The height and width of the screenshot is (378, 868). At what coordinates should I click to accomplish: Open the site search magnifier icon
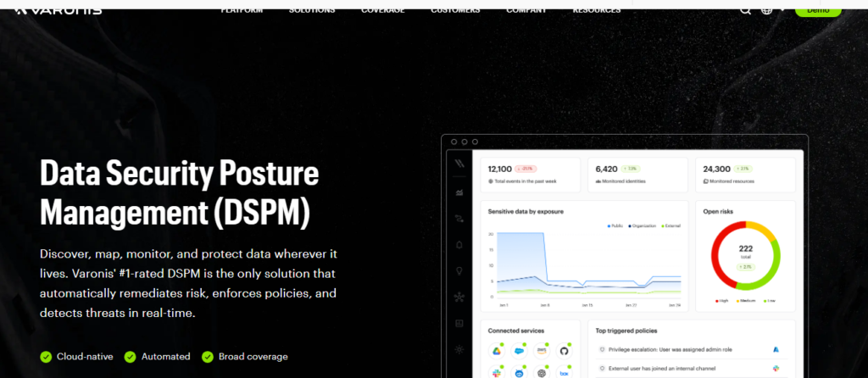click(x=746, y=10)
